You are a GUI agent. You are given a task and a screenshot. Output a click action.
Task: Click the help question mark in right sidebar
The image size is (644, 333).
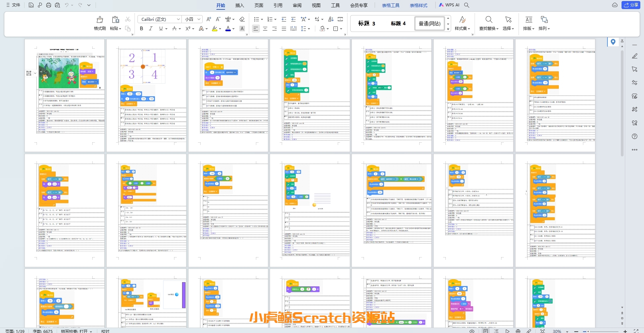click(x=635, y=136)
